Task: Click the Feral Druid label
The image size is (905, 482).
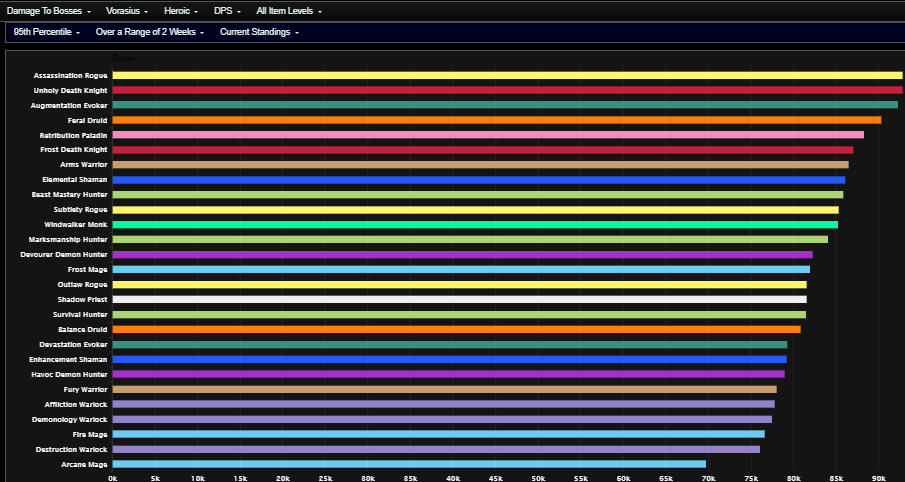Action: (87, 121)
